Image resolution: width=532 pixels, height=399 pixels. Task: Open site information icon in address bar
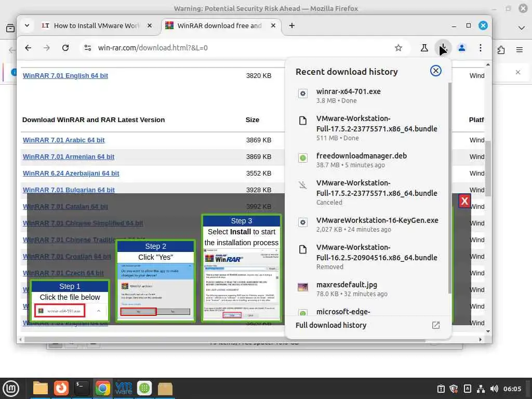[x=87, y=48]
